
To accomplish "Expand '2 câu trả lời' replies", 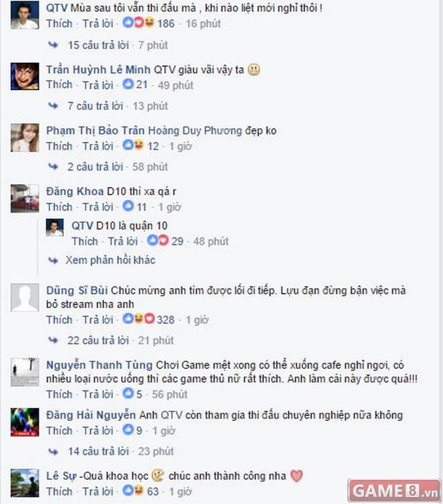I will [x=95, y=166].
